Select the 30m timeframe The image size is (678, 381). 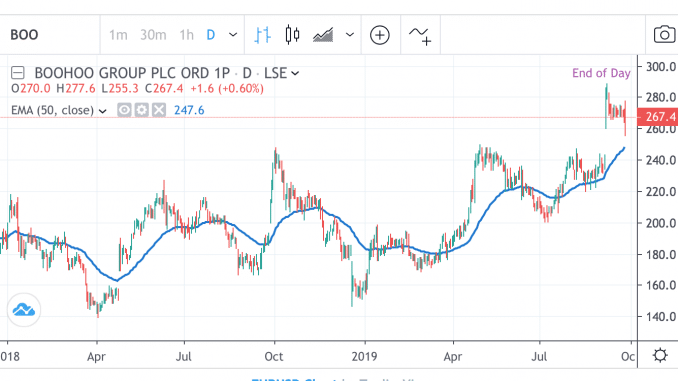(x=153, y=35)
